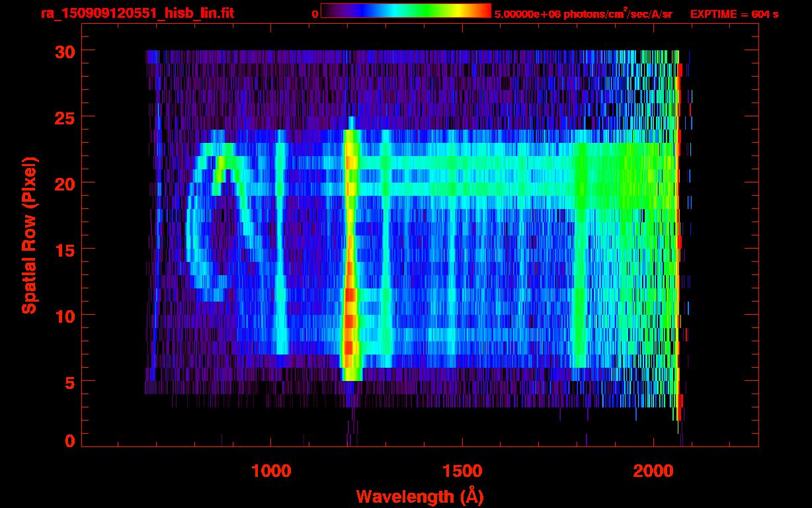Click the rainbow color scale bar

pos(406,11)
